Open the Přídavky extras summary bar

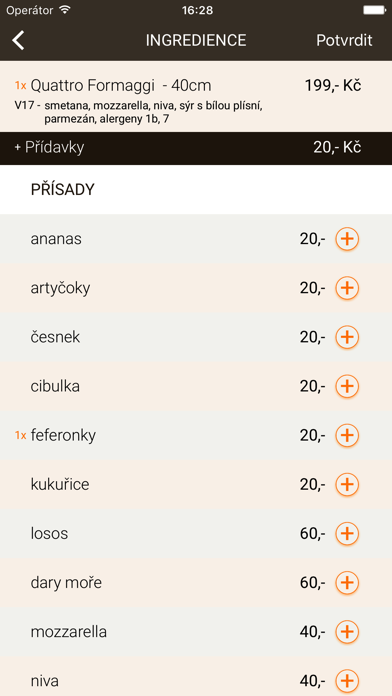point(196,148)
